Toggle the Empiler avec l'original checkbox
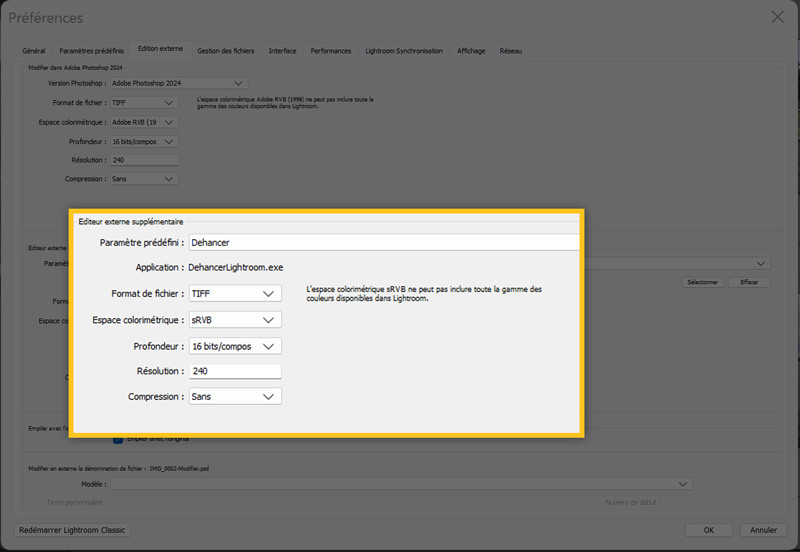Viewport: 800px width, 552px height. tap(118, 439)
